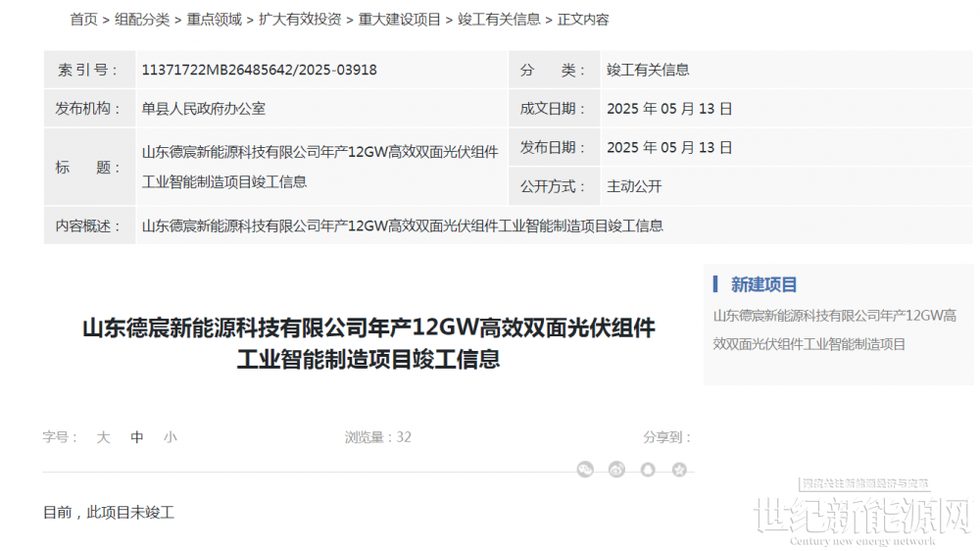Open 重点领域 breadcrumb link
Screen dimensions: 980x551
(x=215, y=20)
